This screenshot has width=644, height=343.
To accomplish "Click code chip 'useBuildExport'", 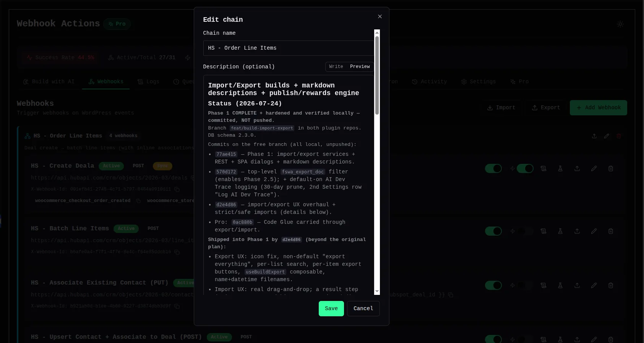I will tap(265, 272).
